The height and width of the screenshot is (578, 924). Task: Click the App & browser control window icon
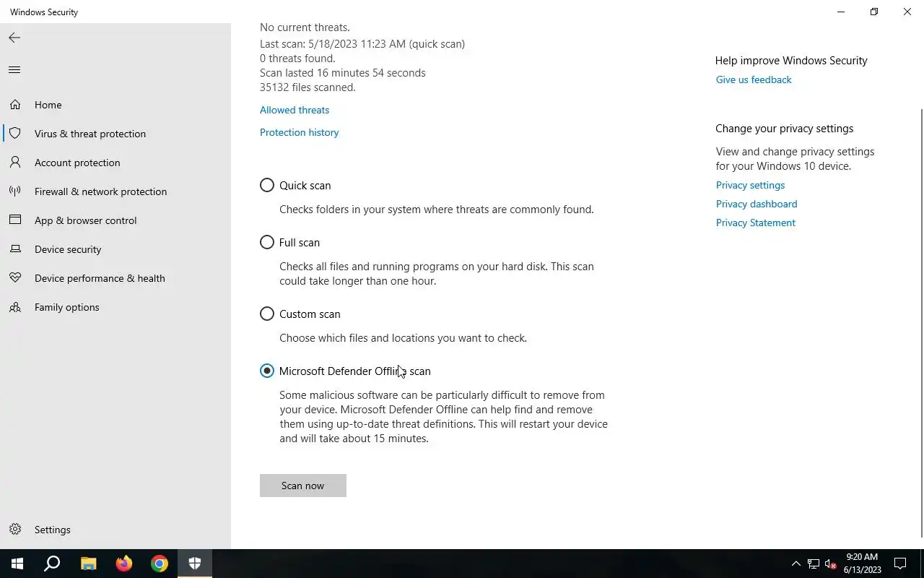(15, 220)
